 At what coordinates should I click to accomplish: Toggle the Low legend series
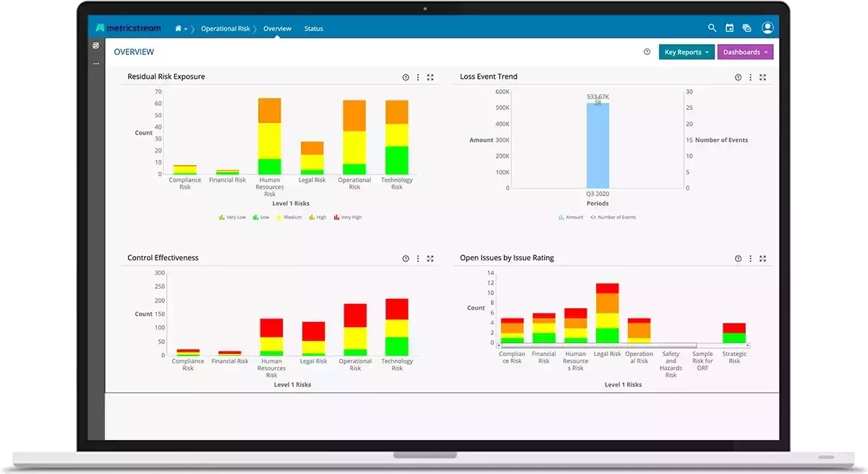coord(261,217)
